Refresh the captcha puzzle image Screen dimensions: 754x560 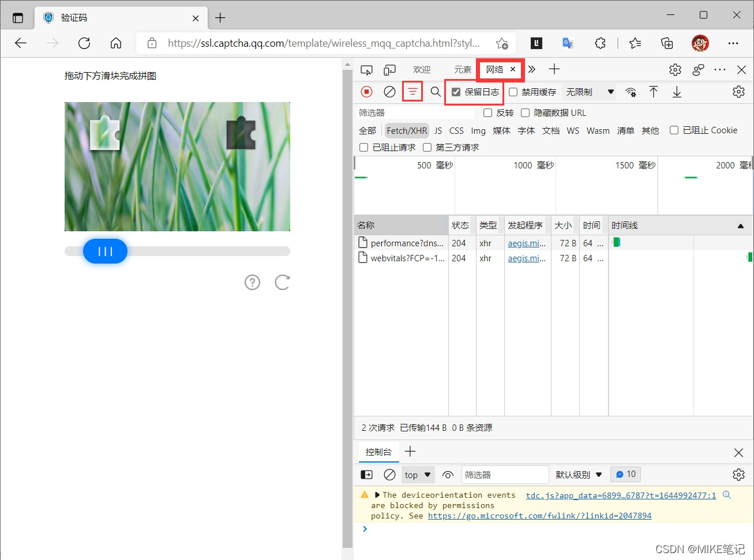282,282
